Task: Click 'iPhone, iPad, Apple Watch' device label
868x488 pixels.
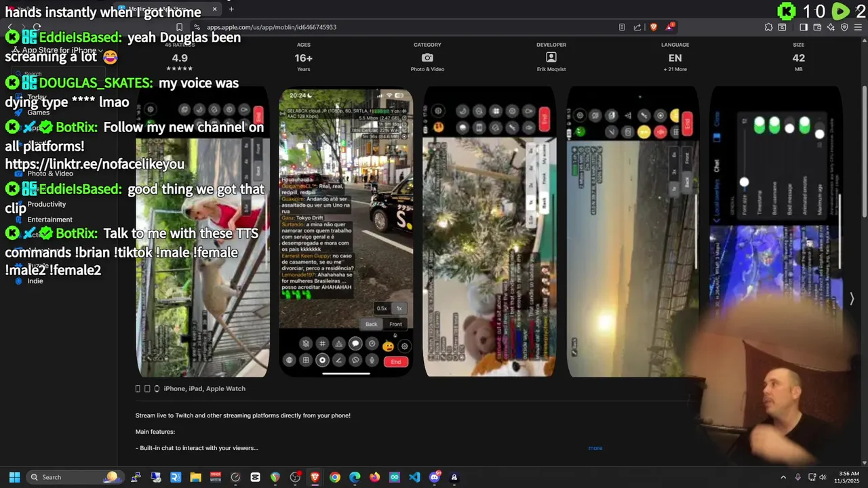Action: pos(204,388)
